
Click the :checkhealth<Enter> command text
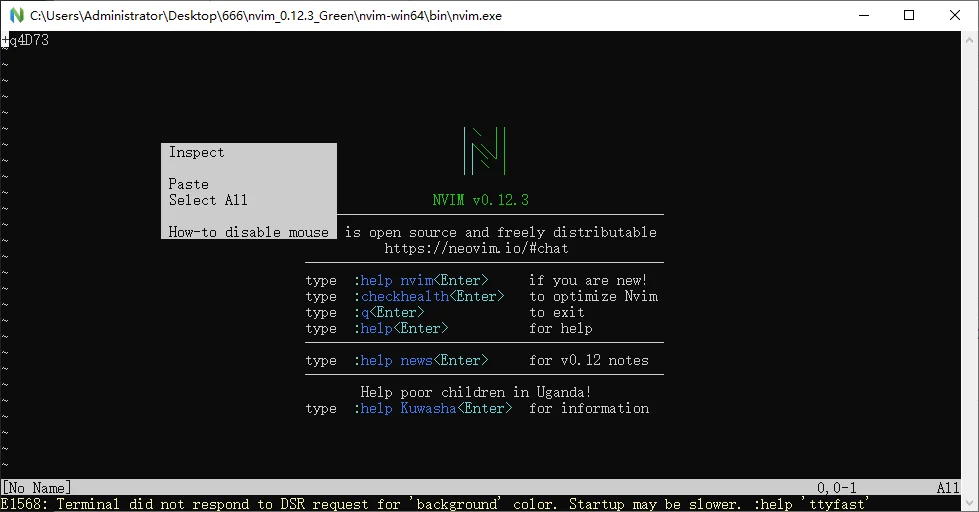(429, 297)
